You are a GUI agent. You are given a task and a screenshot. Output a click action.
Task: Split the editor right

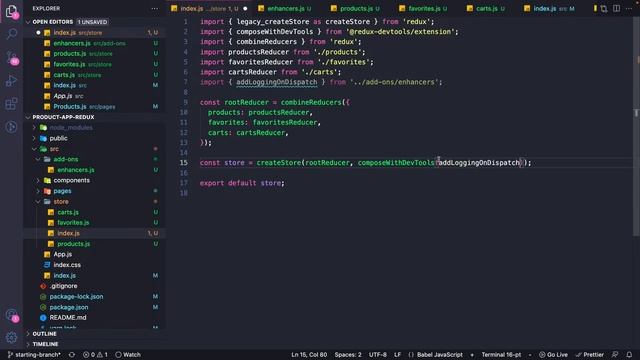point(616,9)
